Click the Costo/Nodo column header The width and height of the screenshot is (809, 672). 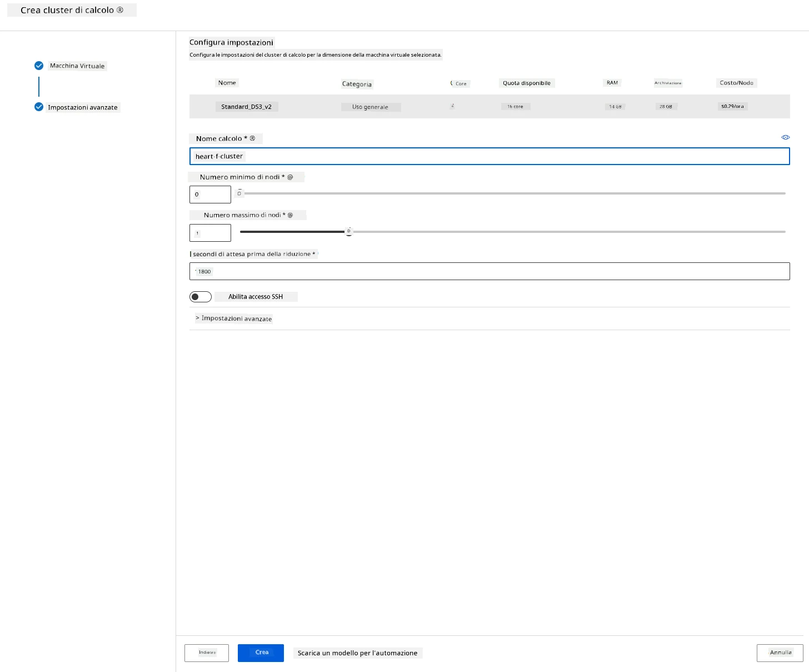click(x=736, y=83)
